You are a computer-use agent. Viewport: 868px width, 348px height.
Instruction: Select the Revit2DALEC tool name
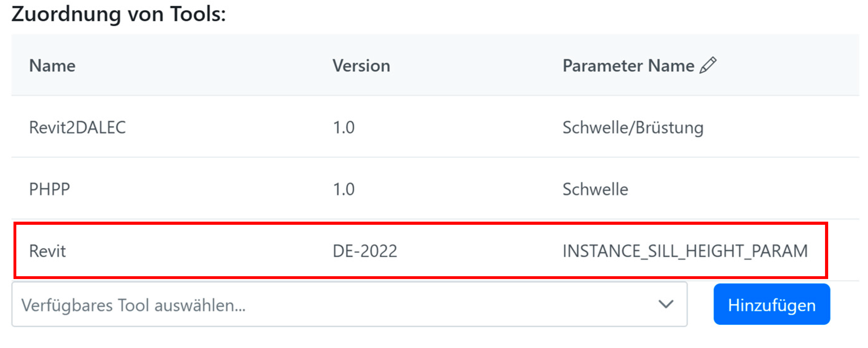77,128
